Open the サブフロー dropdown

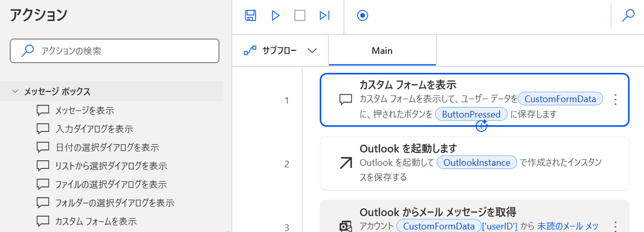coord(280,51)
